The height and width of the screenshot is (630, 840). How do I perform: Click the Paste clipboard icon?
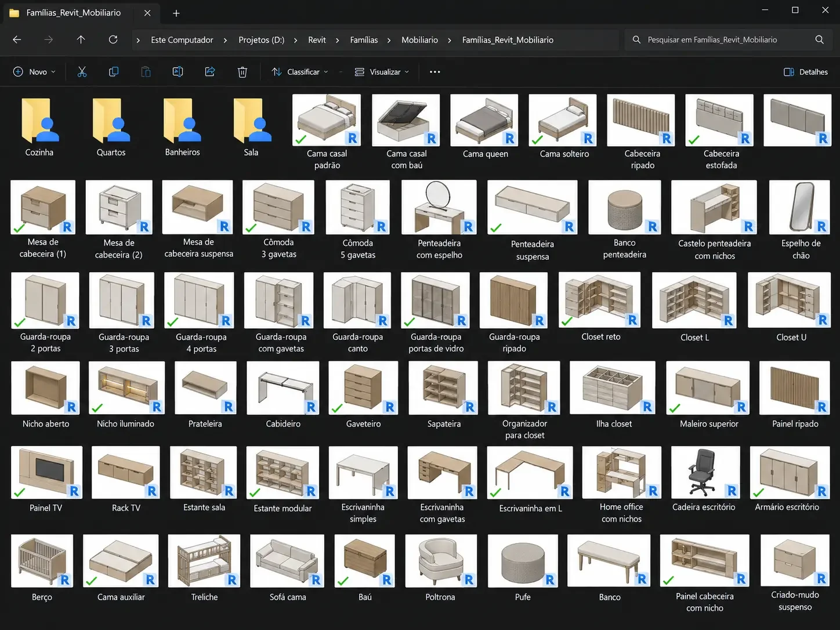[x=146, y=72]
